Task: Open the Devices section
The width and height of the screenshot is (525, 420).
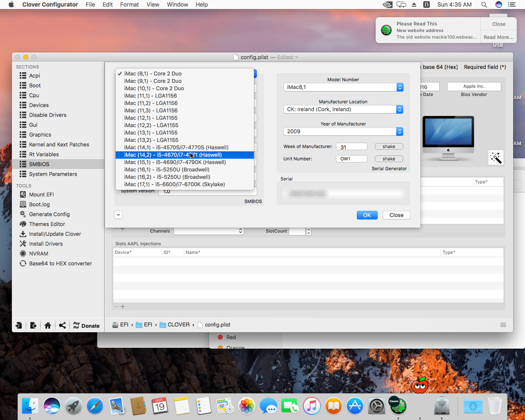Action: tap(39, 105)
